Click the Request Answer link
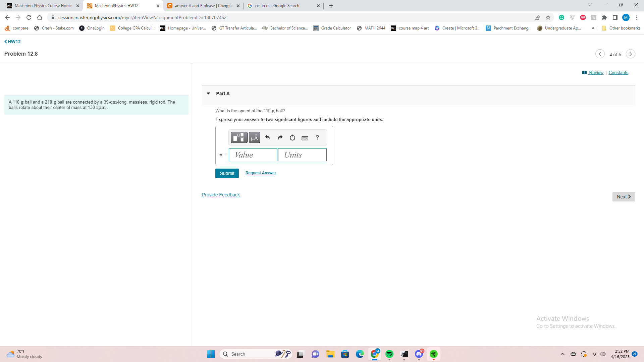 pyautogui.click(x=261, y=173)
